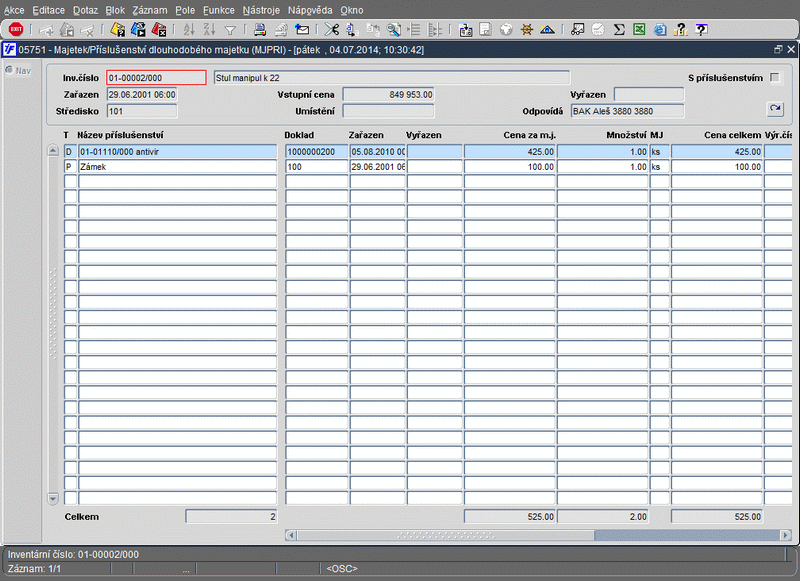Click the Inv.číslo field 01-00002/000
The width and height of the screenshot is (800, 581).
click(x=156, y=78)
